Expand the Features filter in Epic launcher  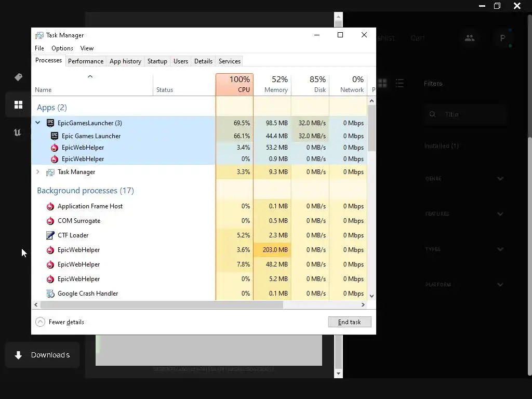click(464, 214)
